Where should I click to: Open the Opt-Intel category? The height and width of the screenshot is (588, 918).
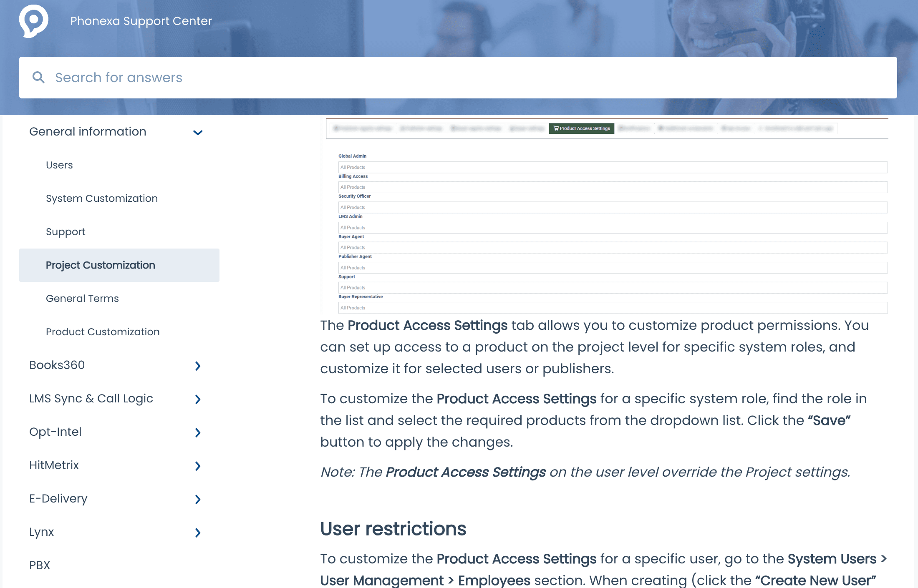click(55, 432)
